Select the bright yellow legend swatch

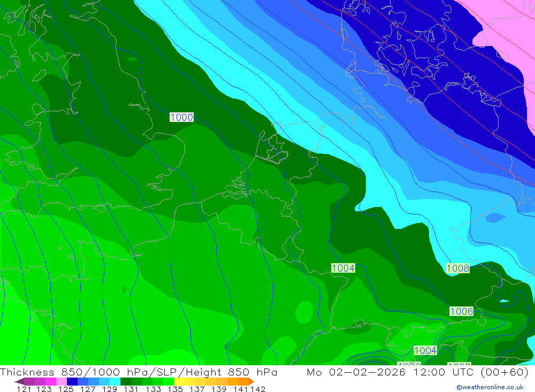point(179,381)
